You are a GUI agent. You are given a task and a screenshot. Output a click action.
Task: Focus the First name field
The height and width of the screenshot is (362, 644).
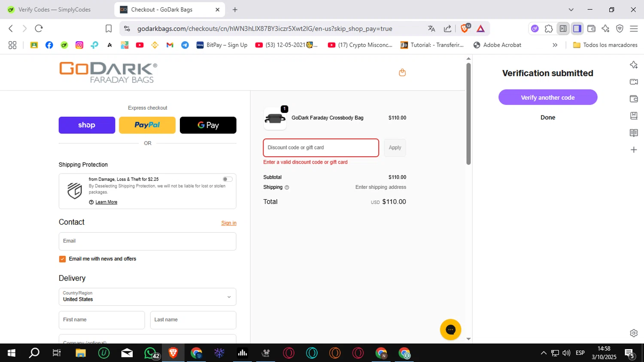click(x=102, y=320)
